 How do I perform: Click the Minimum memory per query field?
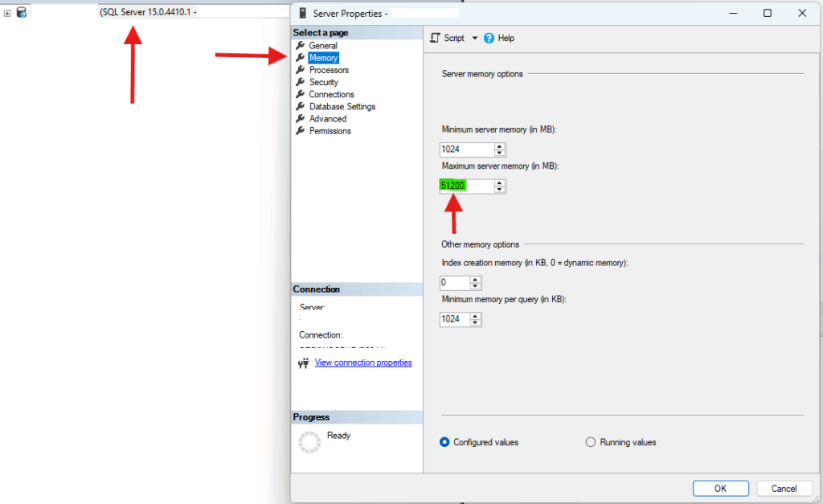tap(455, 319)
